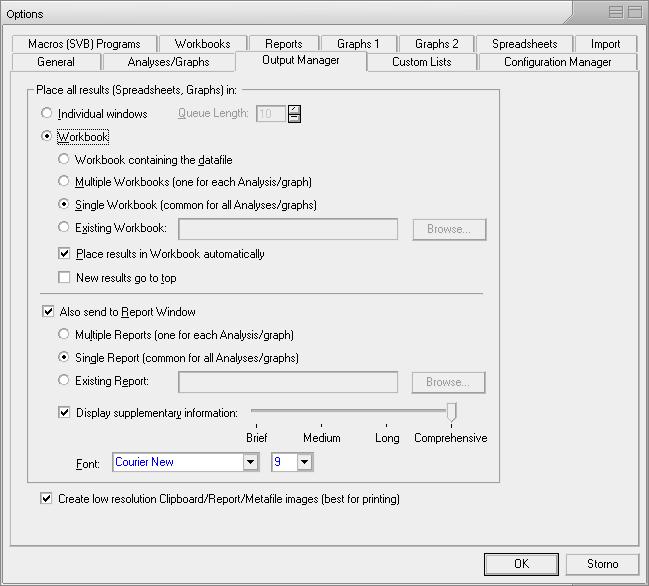Screen dimensions: 649x586
Task: Select Individual windows radio option
Action: point(47,113)
